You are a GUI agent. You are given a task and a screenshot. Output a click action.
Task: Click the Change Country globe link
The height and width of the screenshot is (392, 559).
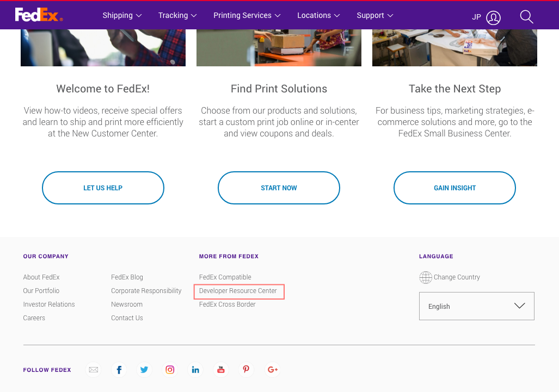coord(450,277)
